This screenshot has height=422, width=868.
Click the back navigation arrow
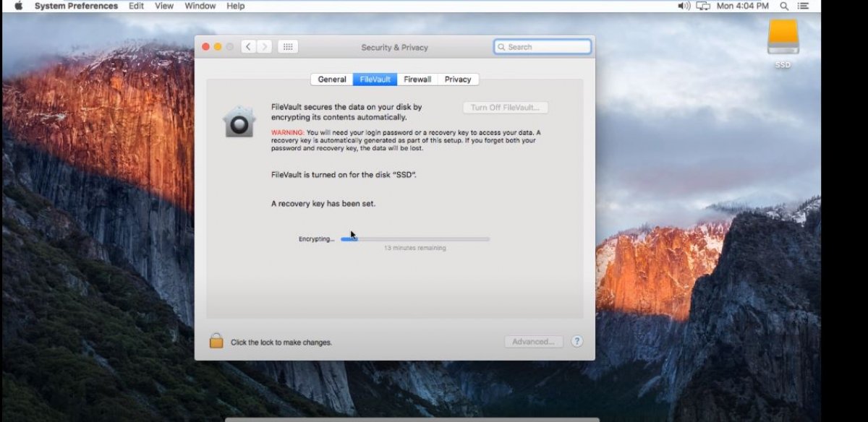pyautogui.click(x=247, y=46)
